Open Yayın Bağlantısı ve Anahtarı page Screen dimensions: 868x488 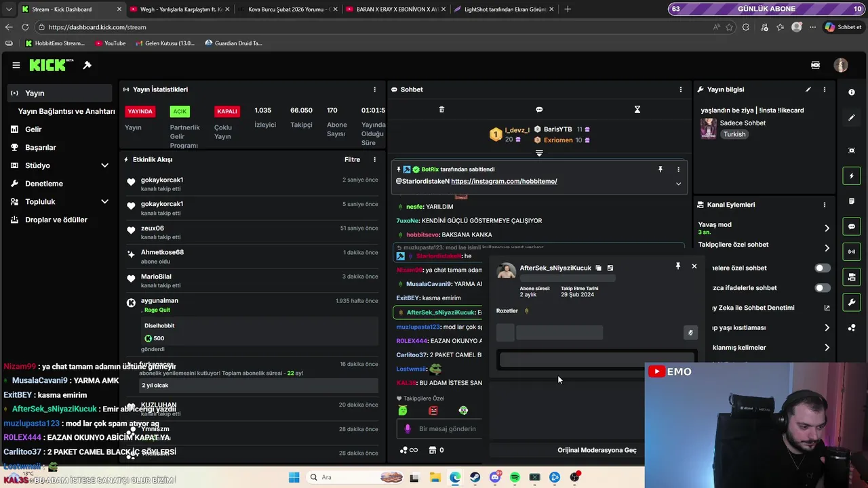[66, 111]
